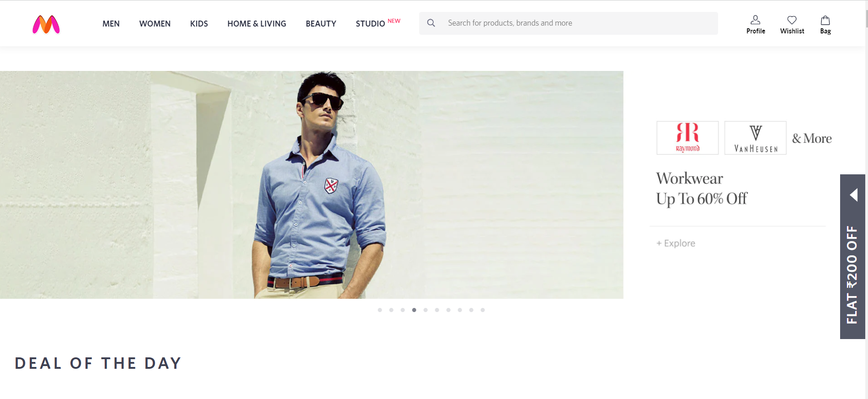Open the WOMEN menu
This screenshot has width=868, height=399.
(155, 24)
